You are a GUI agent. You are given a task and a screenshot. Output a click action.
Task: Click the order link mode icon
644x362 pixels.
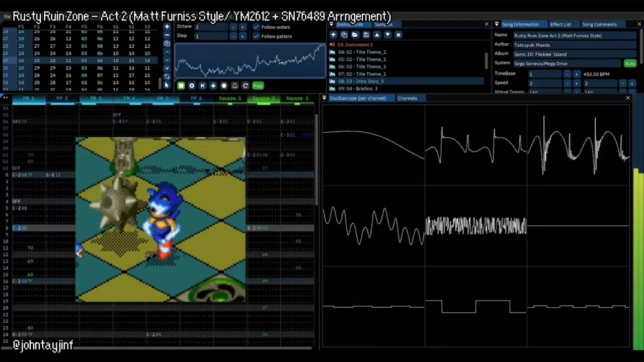pyautogui.click(x=167, y=76)
